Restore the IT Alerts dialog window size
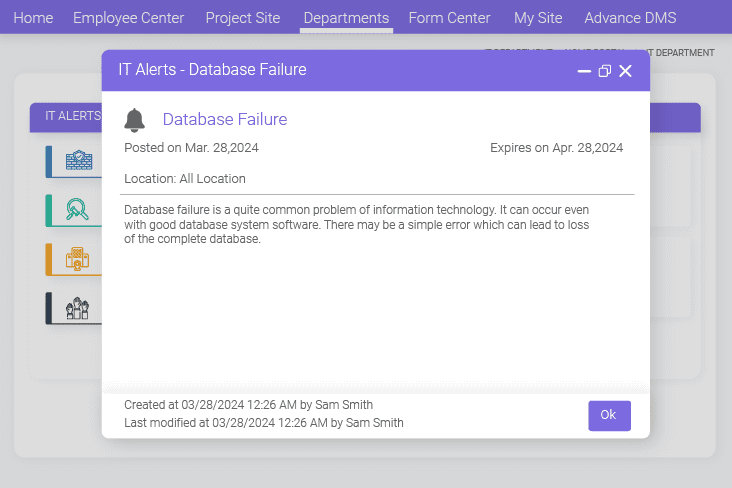Screen dimensions: 732x488 [604, 71]
